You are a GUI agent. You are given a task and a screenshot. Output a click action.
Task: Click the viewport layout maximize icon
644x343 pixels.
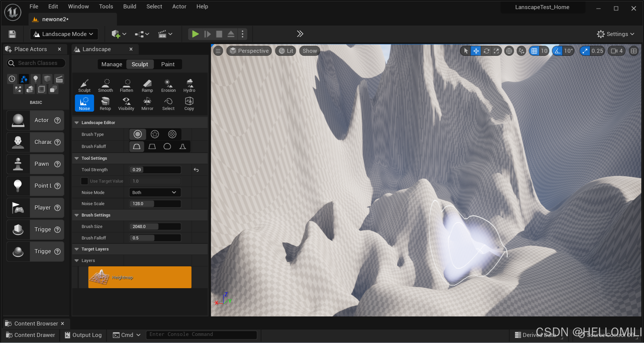click(634, 51)
